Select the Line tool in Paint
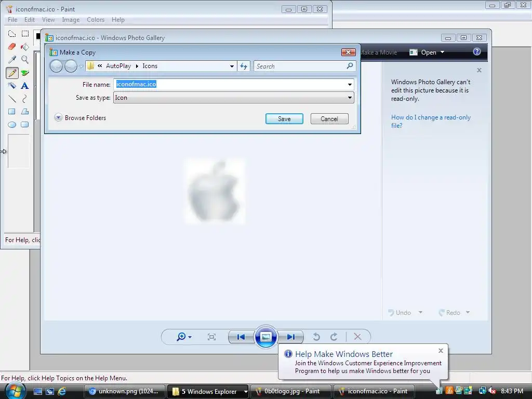The width and height of the screenshot is (532, 399). coord(12,99)
